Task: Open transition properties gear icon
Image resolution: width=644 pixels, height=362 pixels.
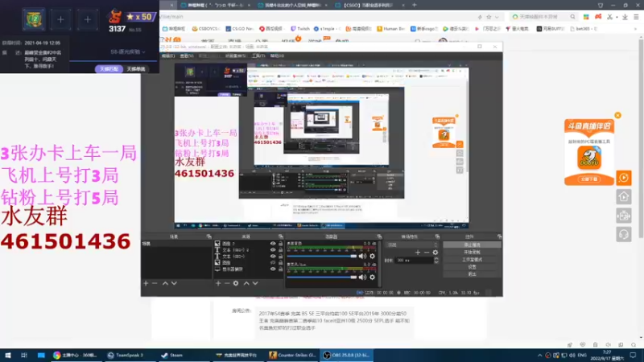Action: coord(436,253)
